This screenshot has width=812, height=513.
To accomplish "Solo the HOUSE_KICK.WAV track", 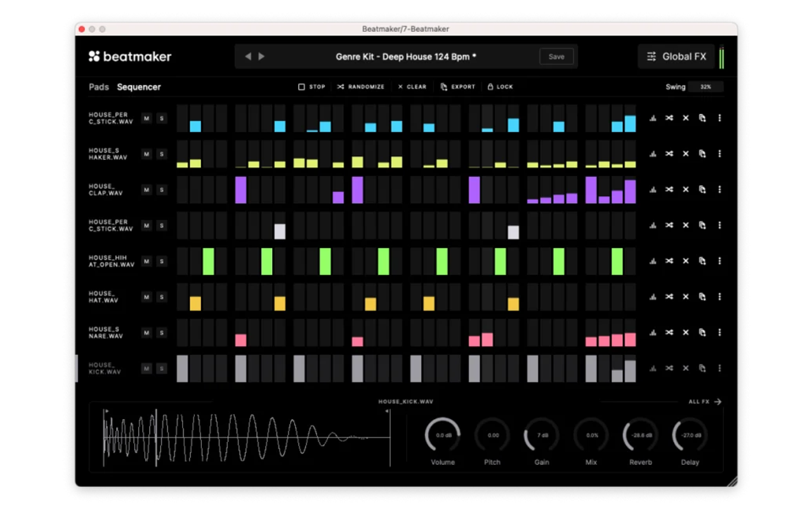I will [x=162, y=368].
